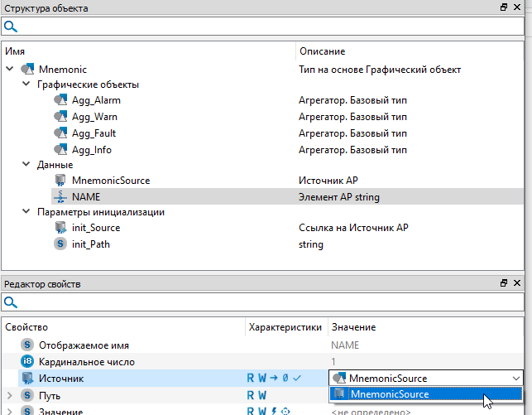This screenshot has height=415, width=532.
Task: Click the init_Path string type icon
Action: (60, 244)
